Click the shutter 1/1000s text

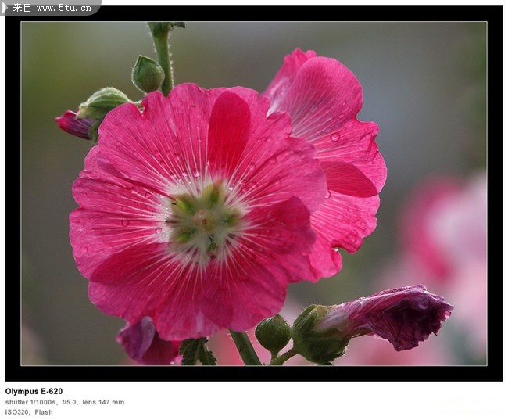point(31,402)
